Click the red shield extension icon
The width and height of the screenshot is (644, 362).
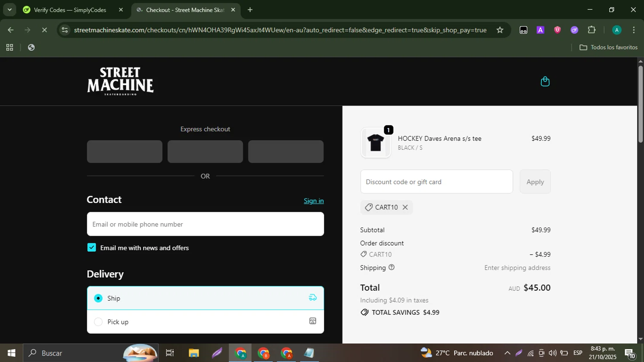pyautogui.click(x=557, y=30)
